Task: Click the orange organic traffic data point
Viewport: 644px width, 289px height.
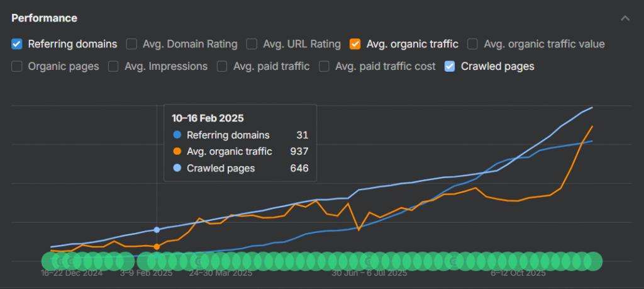Action: tap(157, 246)
